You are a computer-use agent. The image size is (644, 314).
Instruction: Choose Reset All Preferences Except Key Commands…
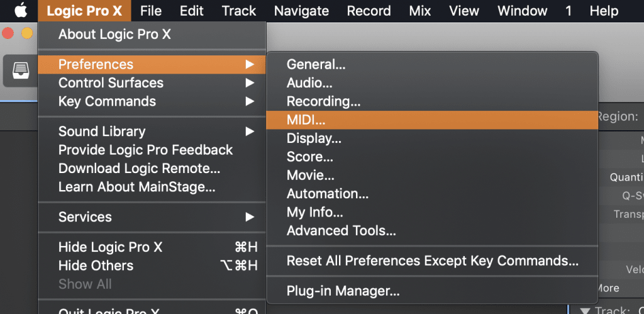[432, 261]
